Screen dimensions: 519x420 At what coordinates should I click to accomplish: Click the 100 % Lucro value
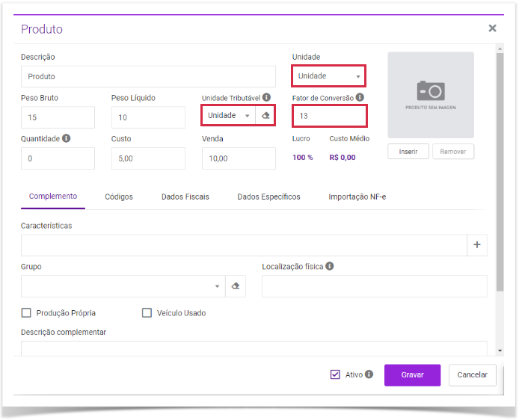303,158
